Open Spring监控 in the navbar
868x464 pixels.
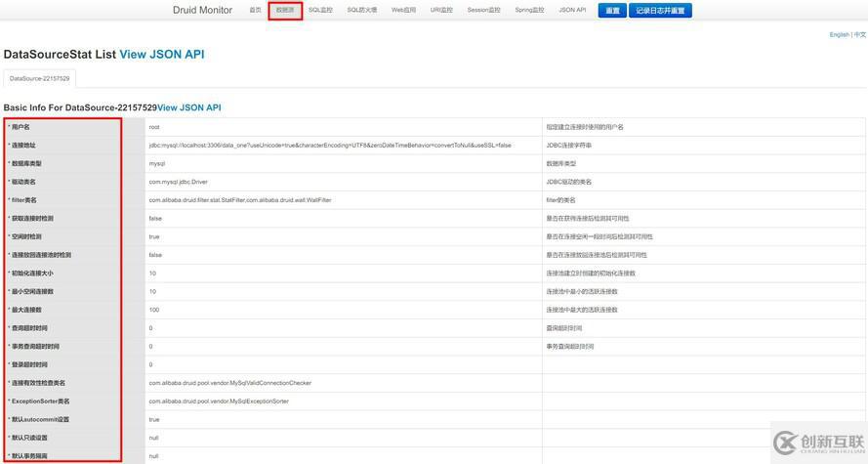pos(530,10)
